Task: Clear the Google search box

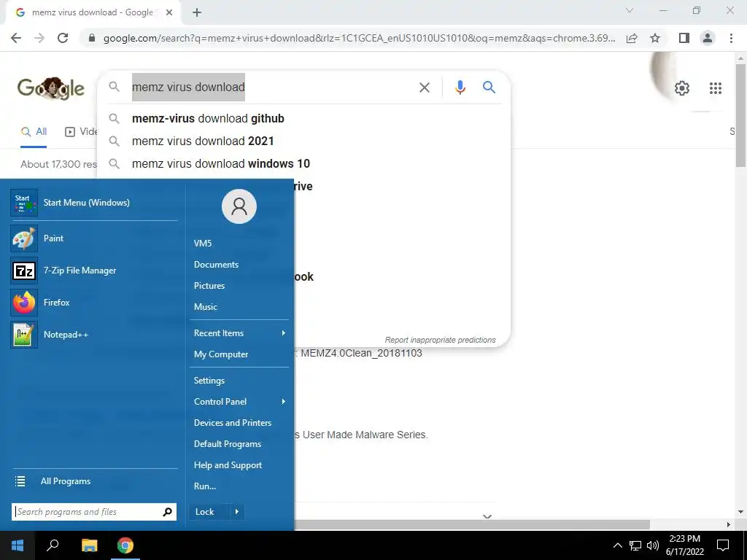Action: point(425,87)
